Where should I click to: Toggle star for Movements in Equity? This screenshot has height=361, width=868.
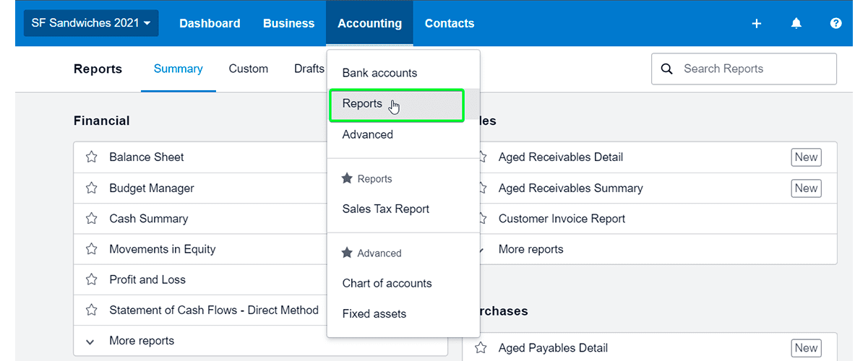point(92,249)
